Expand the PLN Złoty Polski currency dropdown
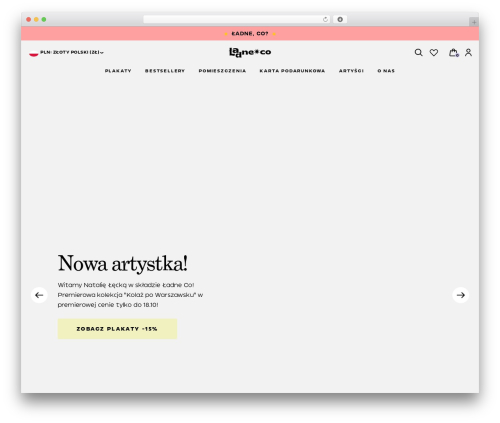 click(72, 52)
